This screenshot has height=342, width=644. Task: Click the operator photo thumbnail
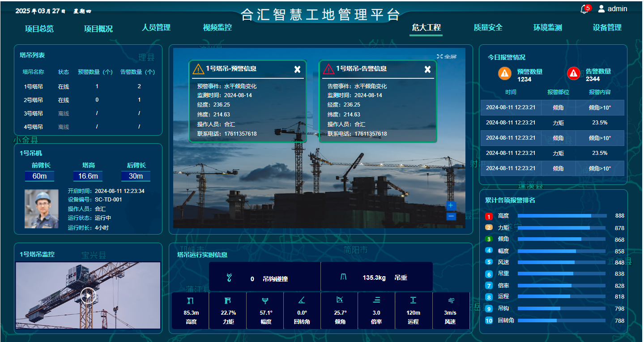pyautogui.click(x=41, y=209)
